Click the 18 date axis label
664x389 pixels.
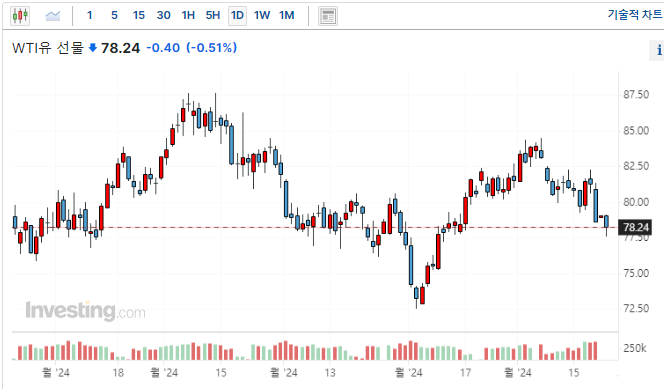(x=118, y=373)
